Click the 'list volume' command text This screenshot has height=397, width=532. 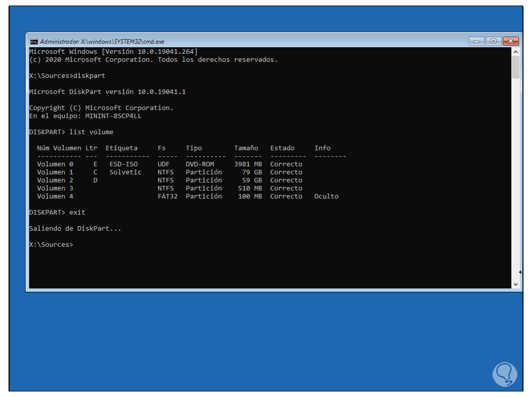[x=91, y=132]
